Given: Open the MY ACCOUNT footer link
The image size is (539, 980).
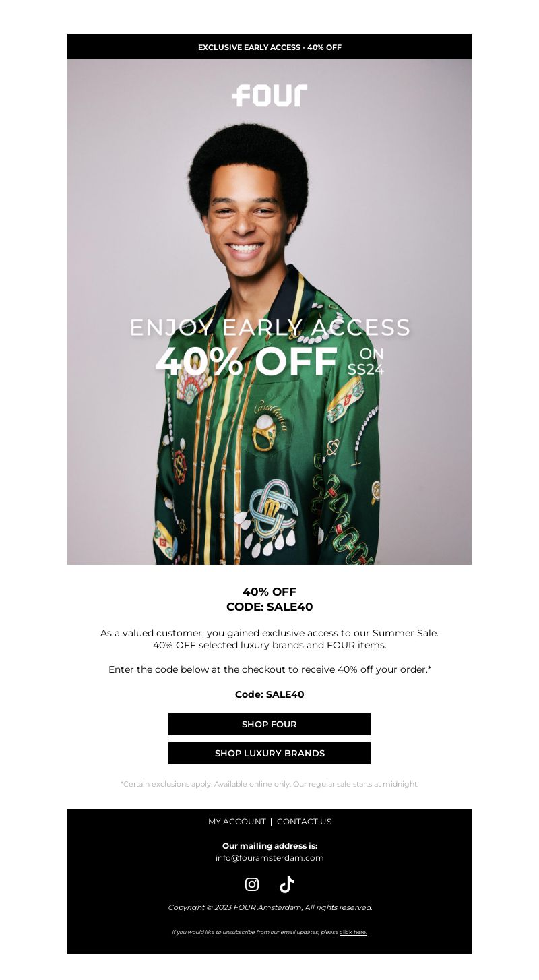Looking at the screenshot, I should pyautogui.click(x=237, y=821).
